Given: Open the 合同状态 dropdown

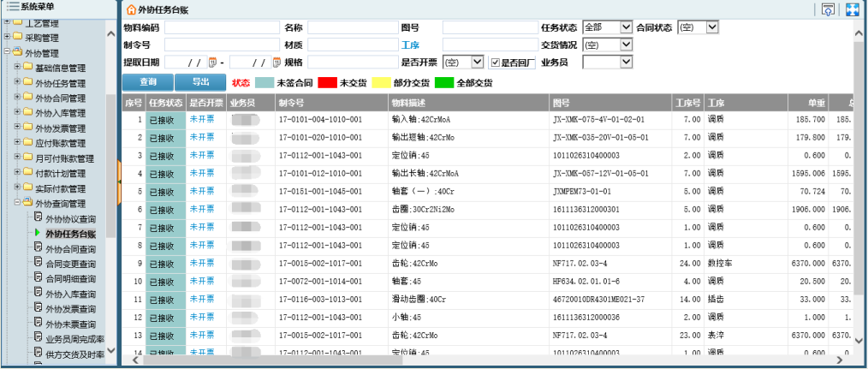Looking at the screenshot, I should coord(698,27).
